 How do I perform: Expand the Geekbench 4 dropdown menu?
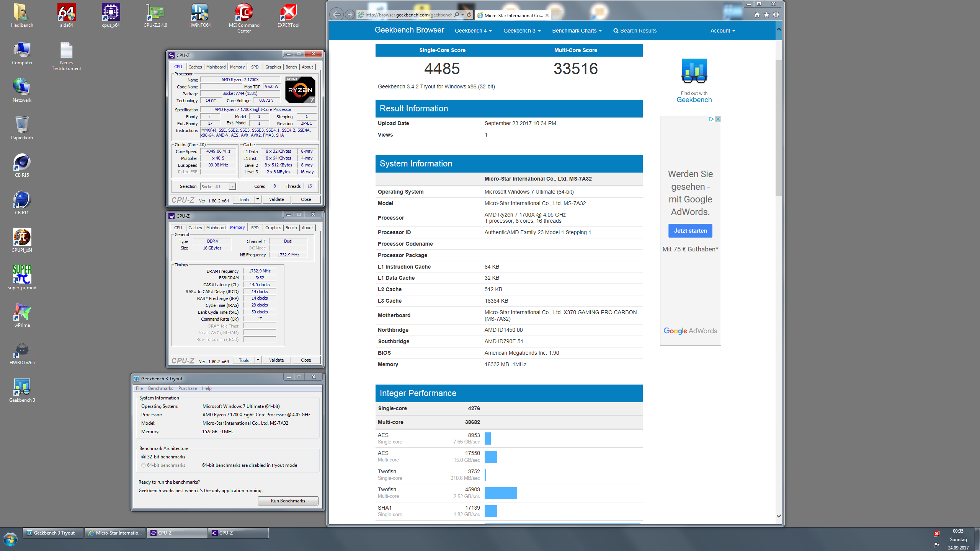473,31
